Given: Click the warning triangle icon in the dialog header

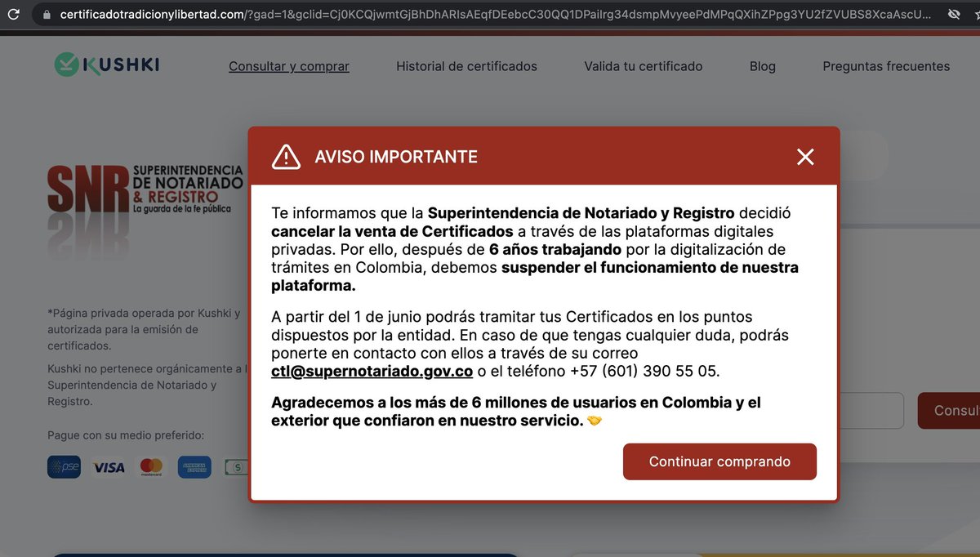Looking at the screenshot, I should coord(286,157).
